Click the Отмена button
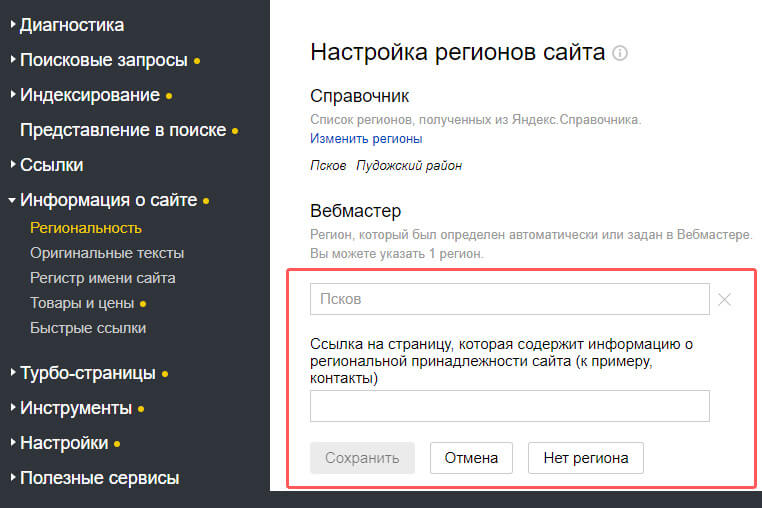 tap(471, 458)
